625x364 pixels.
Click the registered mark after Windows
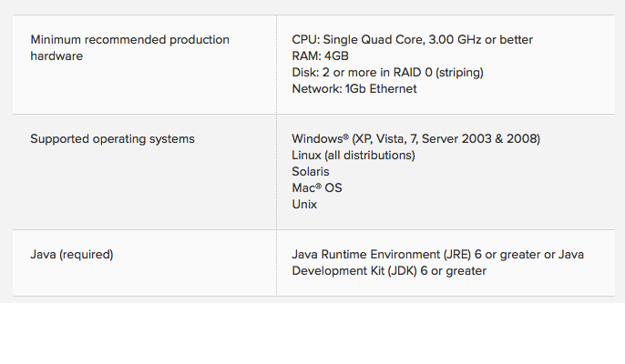pos(345,136)
